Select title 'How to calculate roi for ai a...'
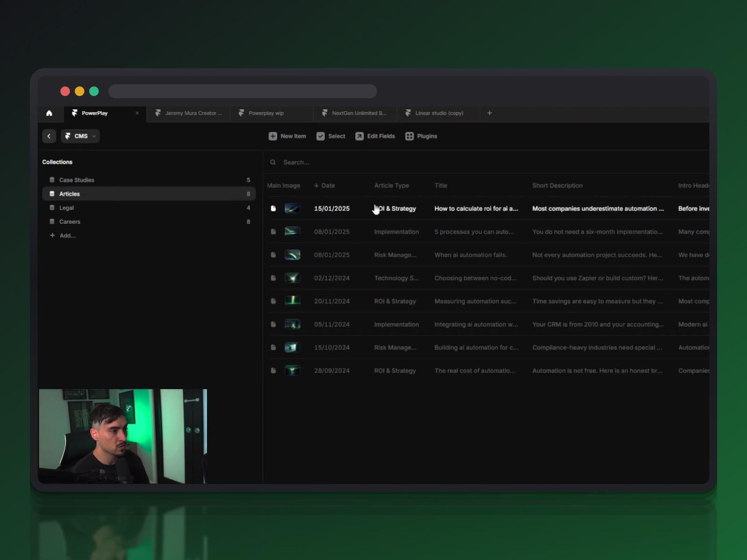 (x=476, y=209)
